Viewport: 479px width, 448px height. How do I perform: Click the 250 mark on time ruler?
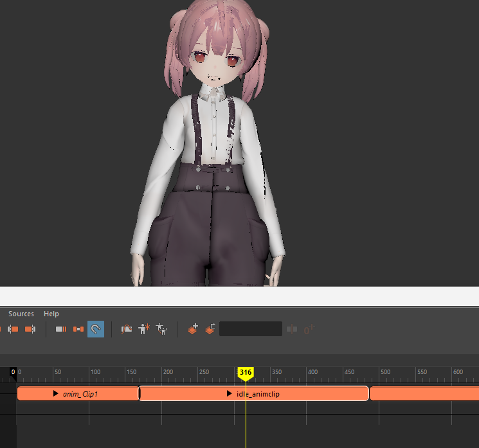[x=204, y=372]
